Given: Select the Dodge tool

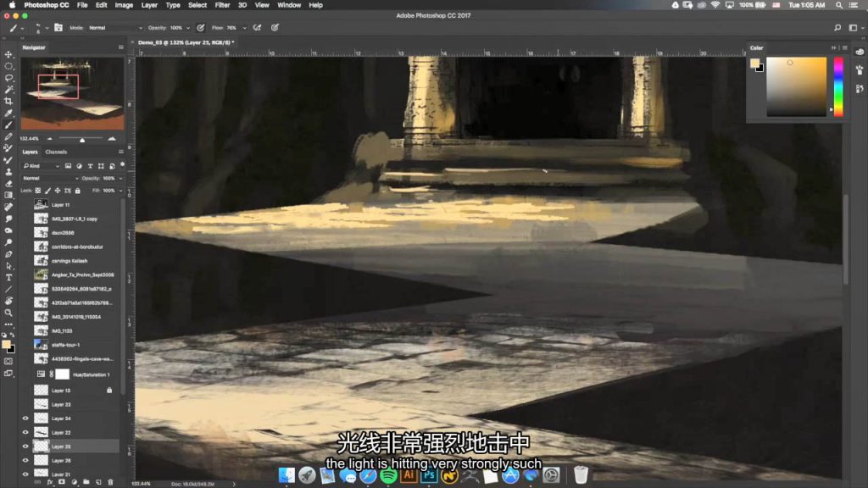Looking at the screenshot, I should [8, 241].
